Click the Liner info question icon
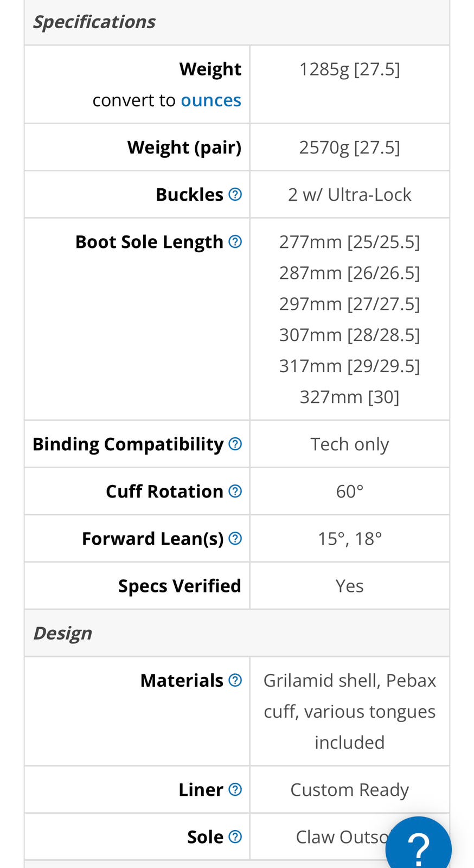The width and height of the screenshot is (474, 868). [235, 789]
